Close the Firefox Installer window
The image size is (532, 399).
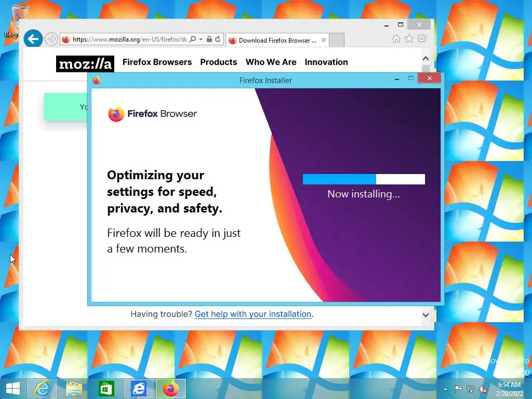pos(429,78)
